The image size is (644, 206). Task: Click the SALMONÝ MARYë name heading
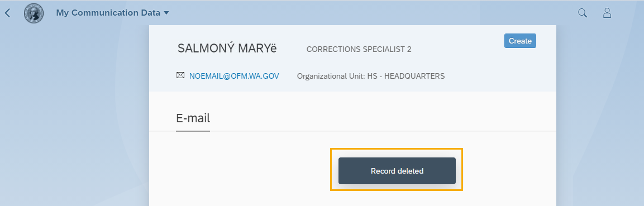pos(227,49)
